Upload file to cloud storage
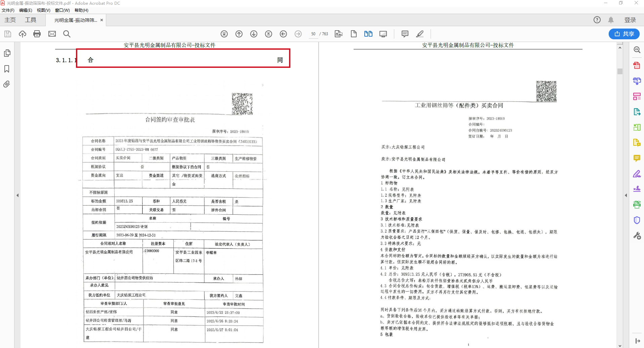644x348 pixels. click(23, 34)
